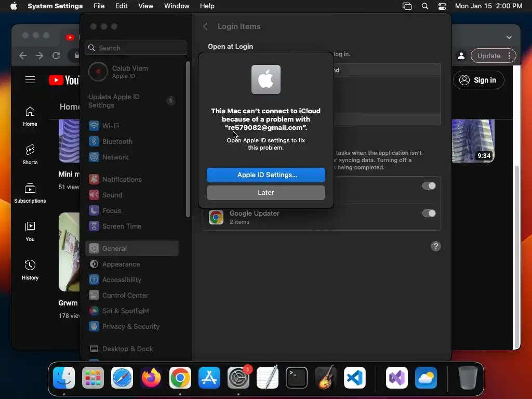
Task: Open the 9:34 video thumbnail
Action: (x=473, y=141)
